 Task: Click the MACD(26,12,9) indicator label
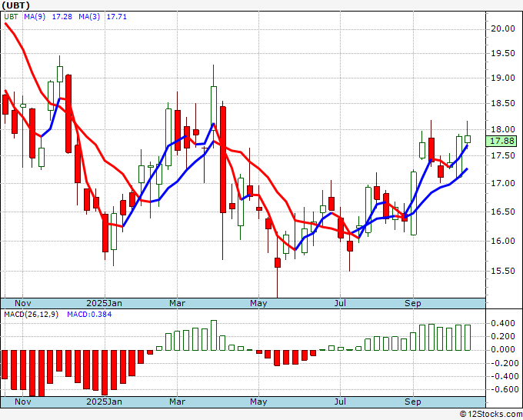(31, 315)
